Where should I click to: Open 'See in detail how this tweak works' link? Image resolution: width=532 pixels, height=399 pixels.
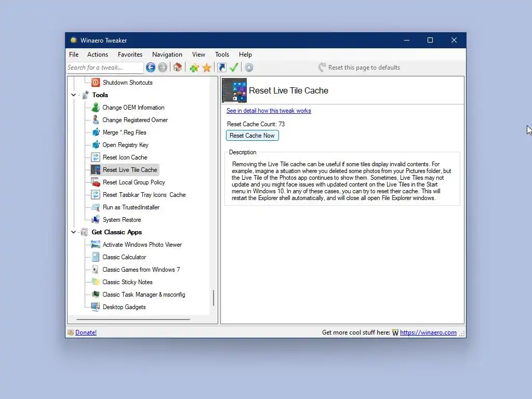[x=269, y=111]
